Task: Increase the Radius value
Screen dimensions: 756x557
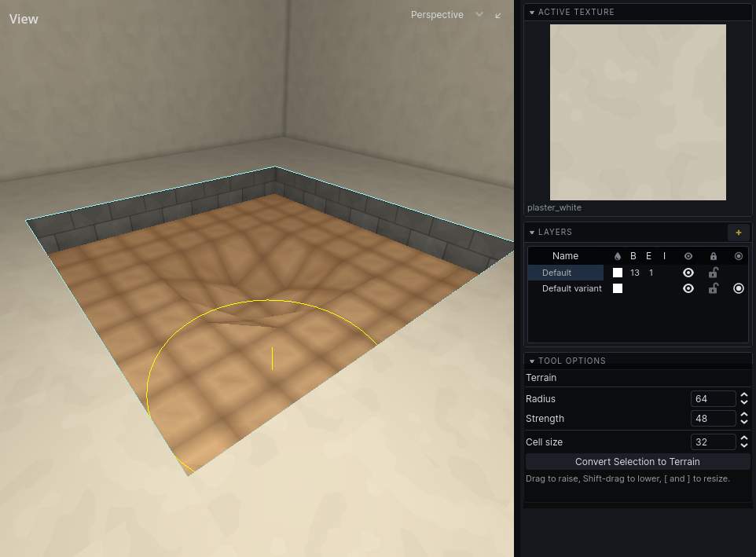Action: pos(744,395)
